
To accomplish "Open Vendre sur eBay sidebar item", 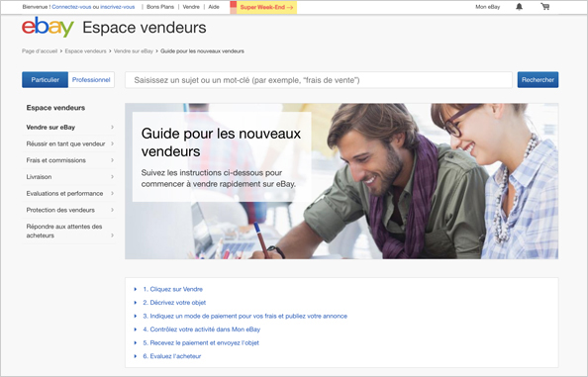I will click(x=50, y=128).
